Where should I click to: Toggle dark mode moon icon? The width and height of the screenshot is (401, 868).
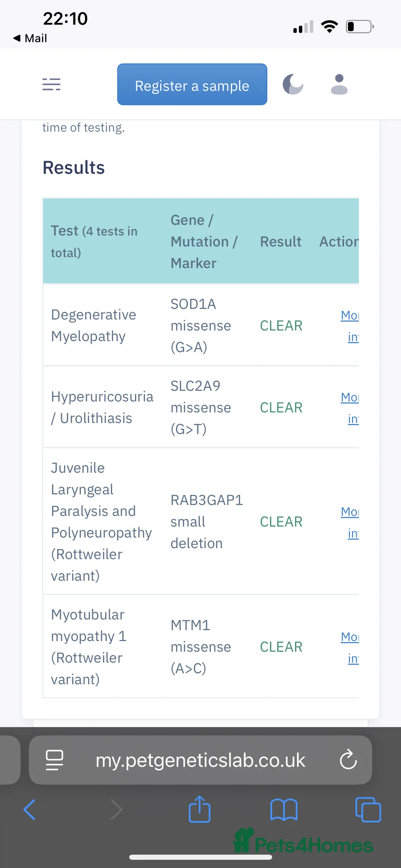click(x=293, y=84)
